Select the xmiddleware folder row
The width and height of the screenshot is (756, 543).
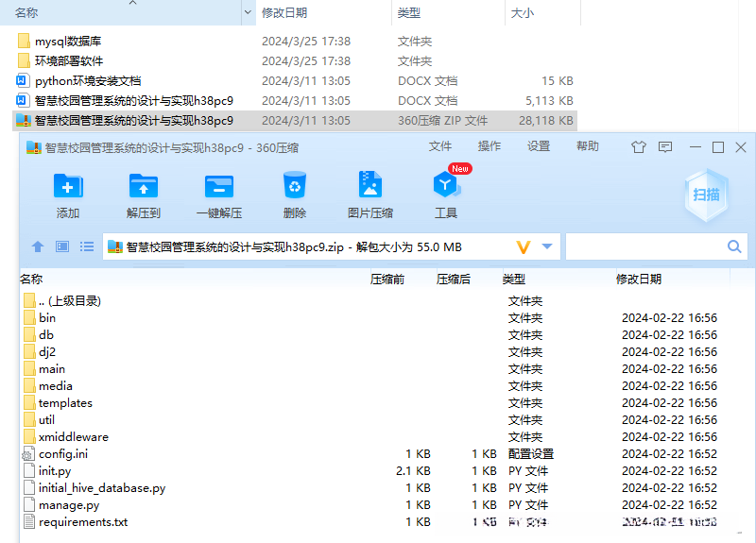tap(374, 437)
